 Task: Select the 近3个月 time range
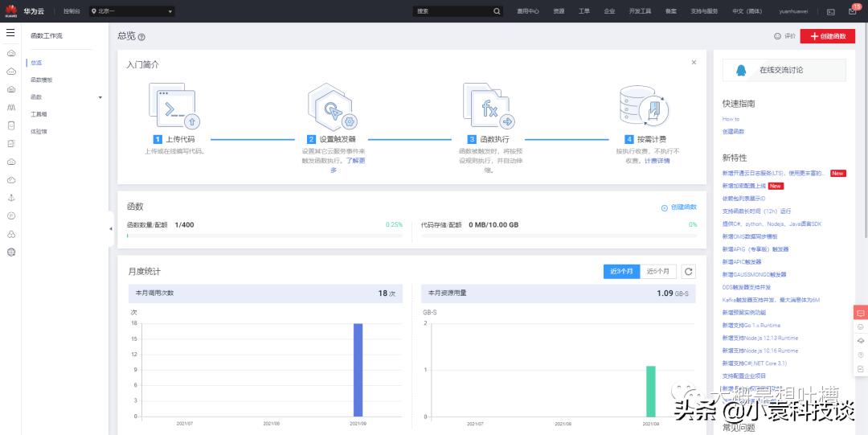(x=622, y=272)
